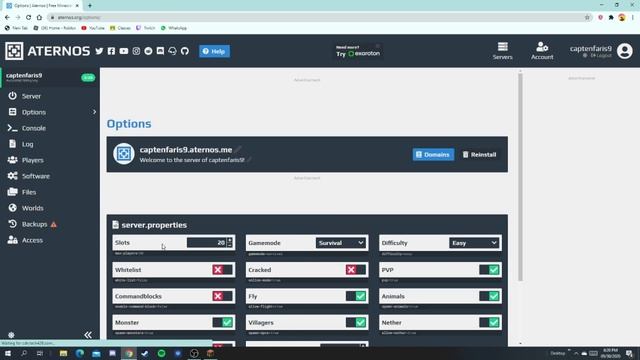Click the server.properties file icon
The width and height of the screenshot is (640, 360).
click(x=116, y=225)
